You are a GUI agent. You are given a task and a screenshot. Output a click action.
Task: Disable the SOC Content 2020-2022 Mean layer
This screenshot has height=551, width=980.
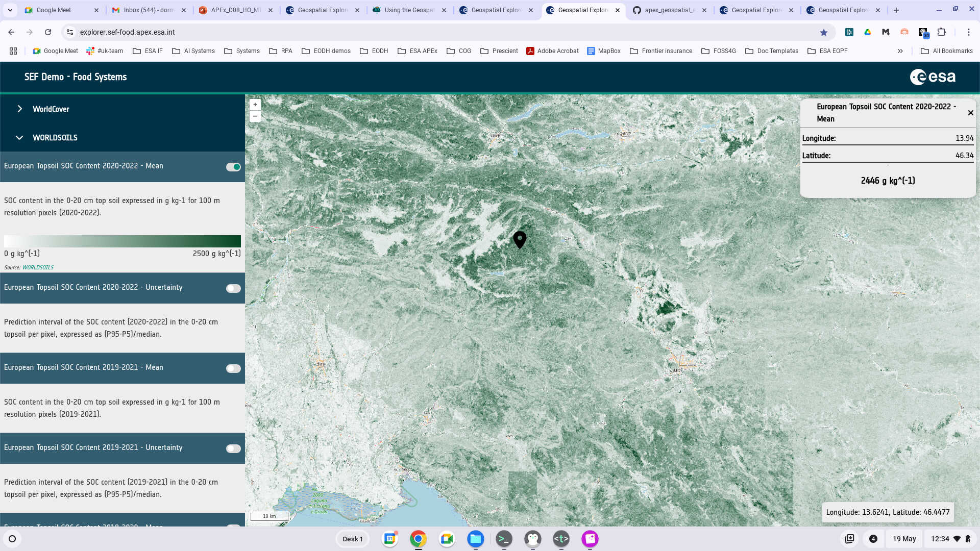pyautogui.click(x=233, y=167)
